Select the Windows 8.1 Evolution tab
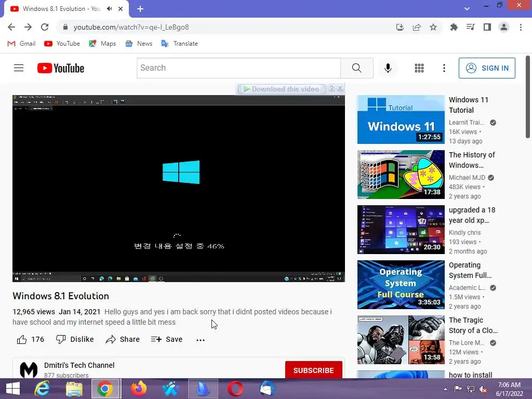This screenshot has width=532, height=399. [61, 9]
